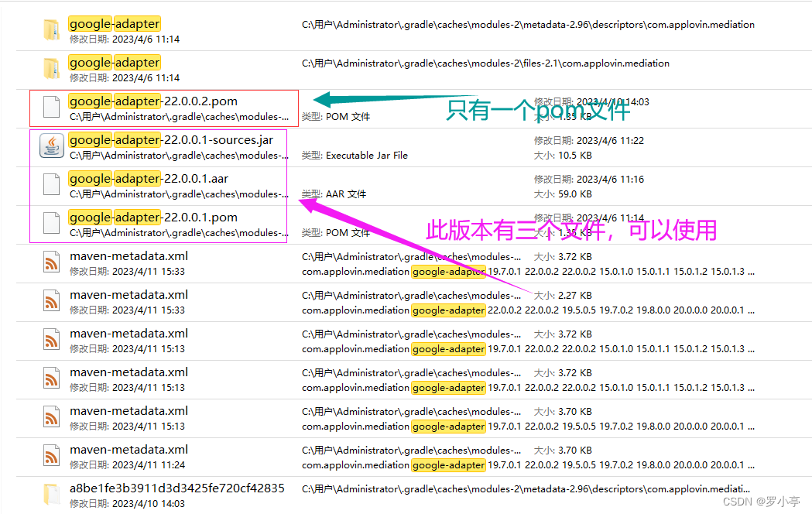Viewport: 812px width, 514px height.
Task: Click the folder icon of a8be1fe3b3911d3d3425fe720cf42835
Action: click(x=51, y=494)
